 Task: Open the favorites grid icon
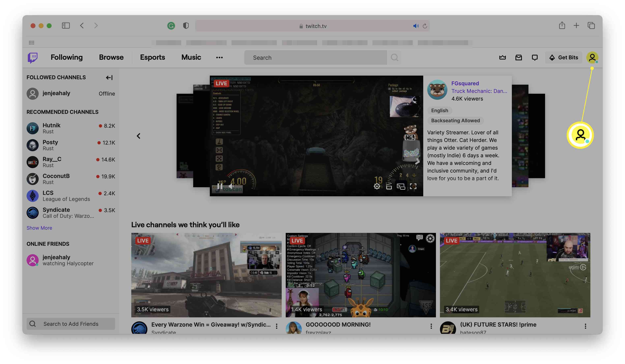(x=31, y=43)
